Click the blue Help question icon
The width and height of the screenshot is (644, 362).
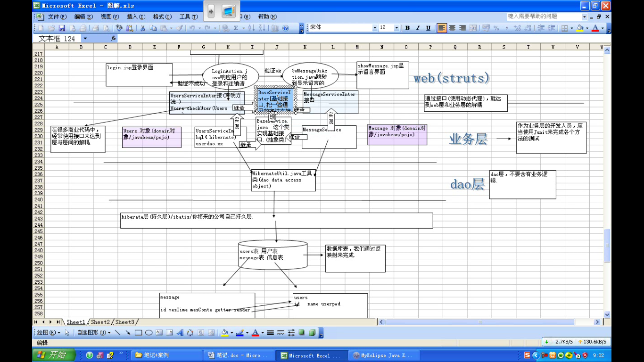(285, 28)
